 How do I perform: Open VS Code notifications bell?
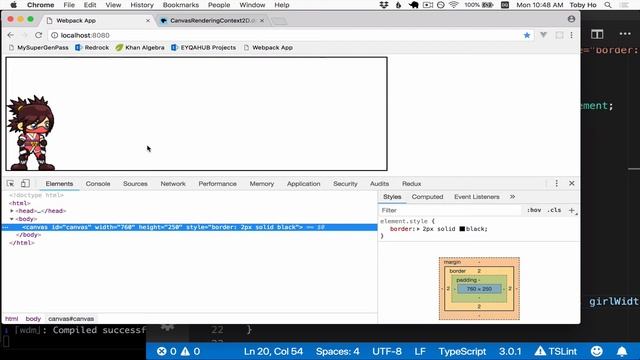[x=622, y=351]
